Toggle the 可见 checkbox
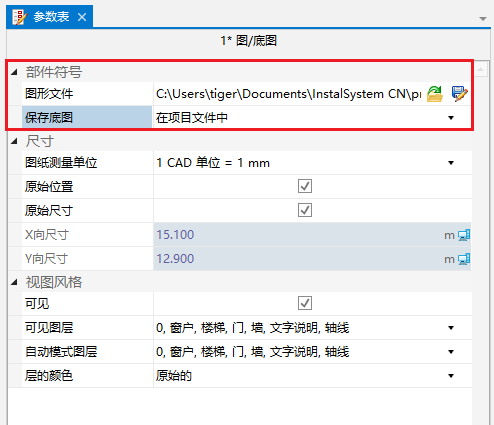This screenshot has width=494, height=425. pyautogui.click(x=305, y=303)
